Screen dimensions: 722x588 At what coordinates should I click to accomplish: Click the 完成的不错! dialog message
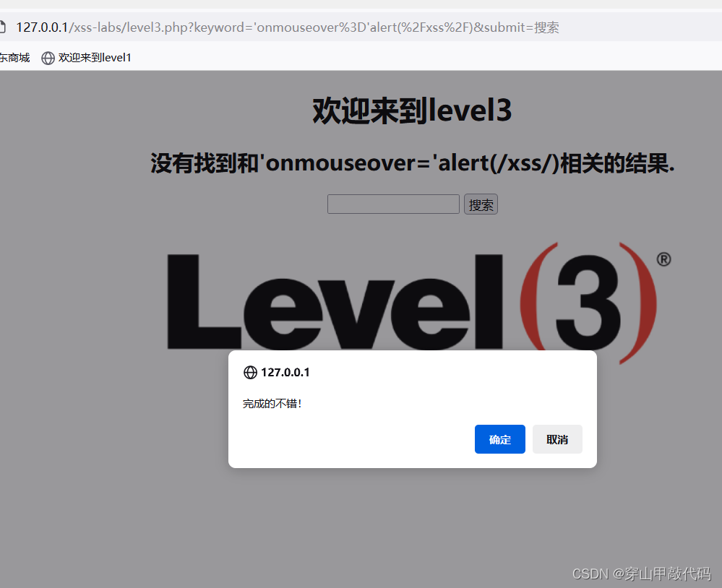pyautogui.click(x=272, y=404)
